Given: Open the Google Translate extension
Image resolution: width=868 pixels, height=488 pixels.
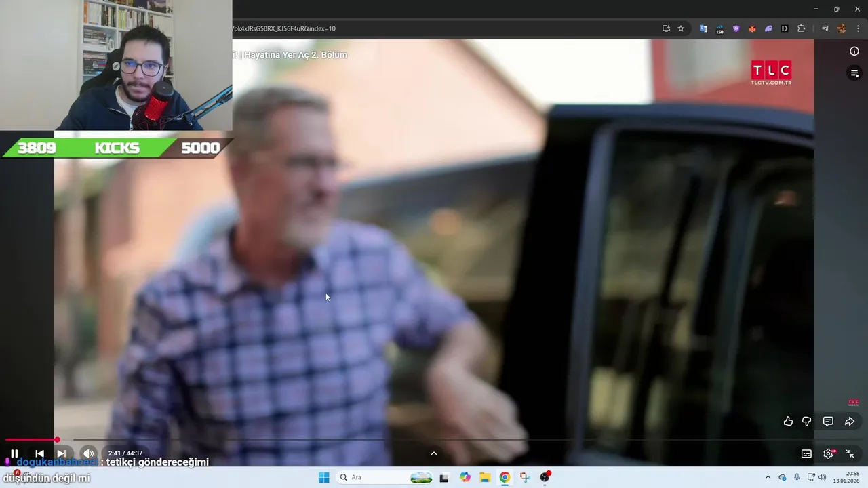Looking at the screenshot, I should pyautogui.click(x=703, y=28).
